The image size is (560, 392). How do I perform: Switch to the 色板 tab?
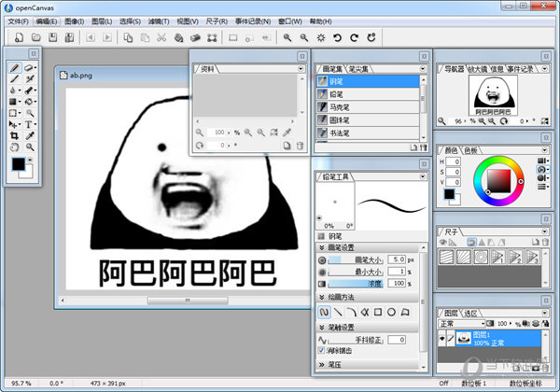point(470,150)
